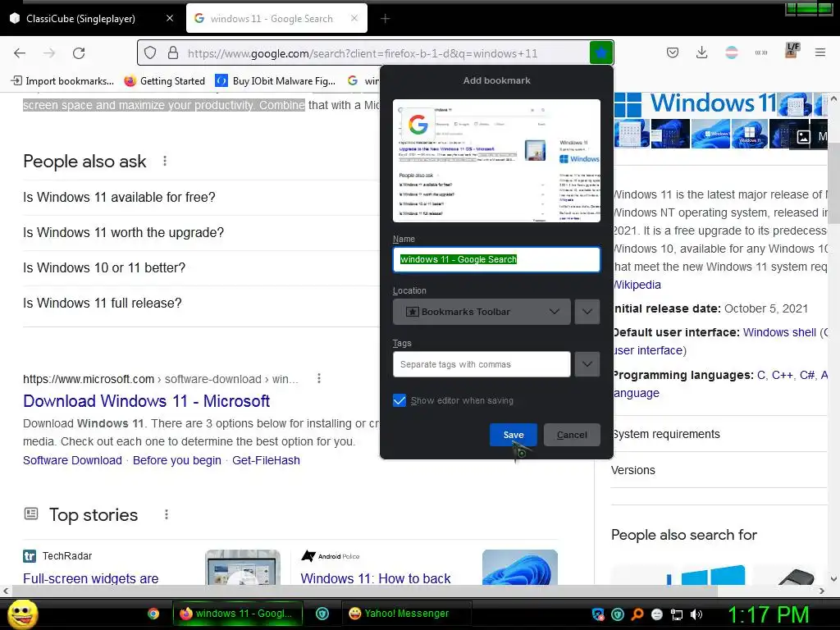Open the network tray icon

pyautogui.click(x=677, y=614)
